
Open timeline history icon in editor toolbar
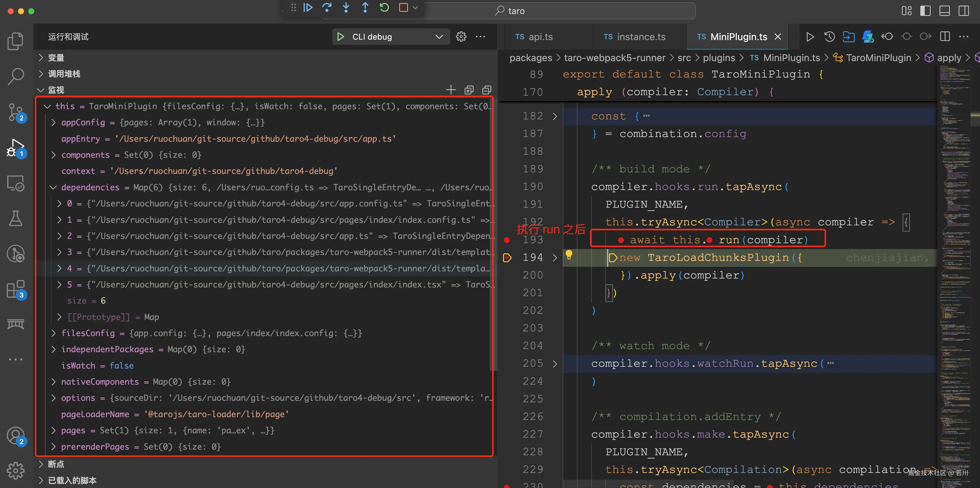coord(830,37)
